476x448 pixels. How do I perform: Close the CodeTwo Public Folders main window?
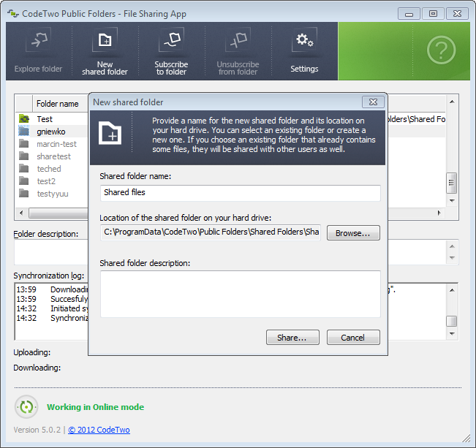tap(457, 14)
